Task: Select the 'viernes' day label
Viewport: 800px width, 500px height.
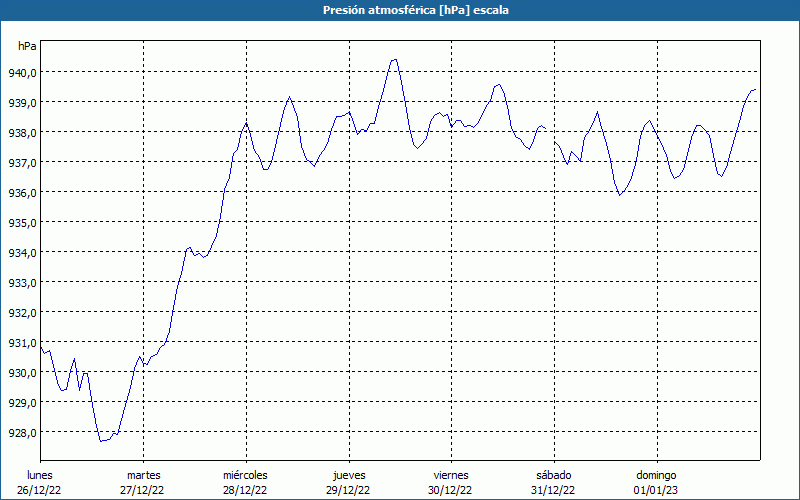Action: (451, 475)
